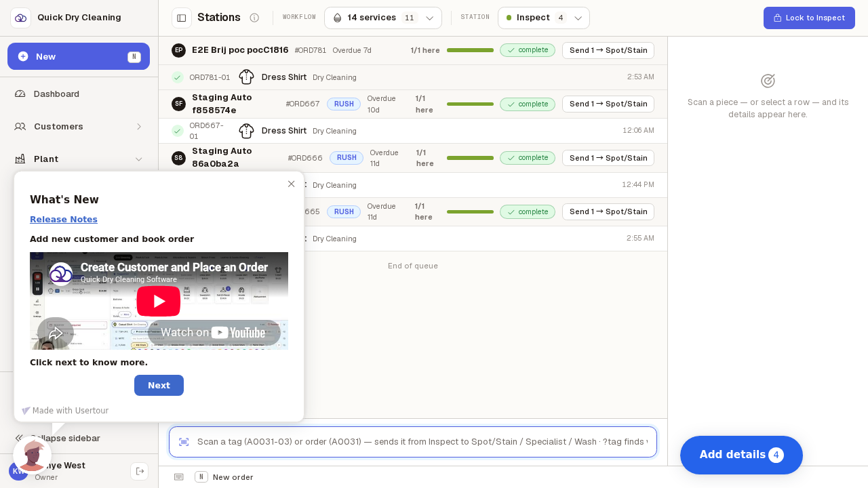Click New order in the bottom bar

click(x=233, y=477)
